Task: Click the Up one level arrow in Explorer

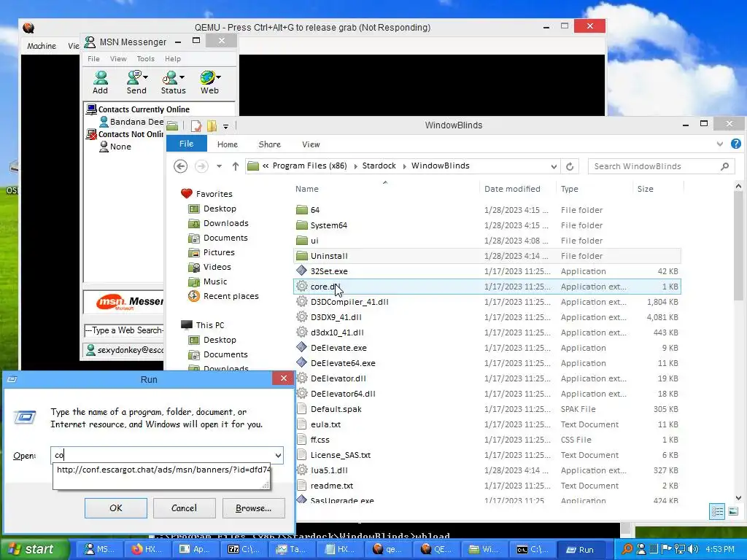Action: (x=236, y=166)
